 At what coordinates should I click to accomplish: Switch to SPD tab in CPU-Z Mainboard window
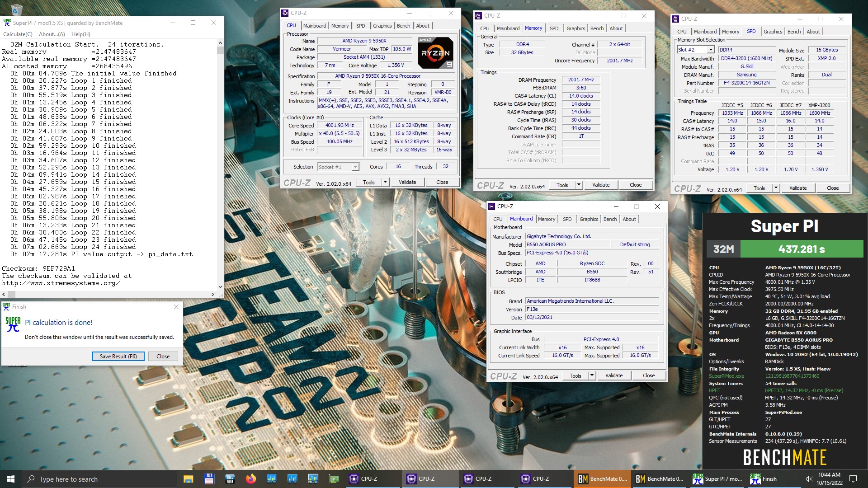[567, 219]
